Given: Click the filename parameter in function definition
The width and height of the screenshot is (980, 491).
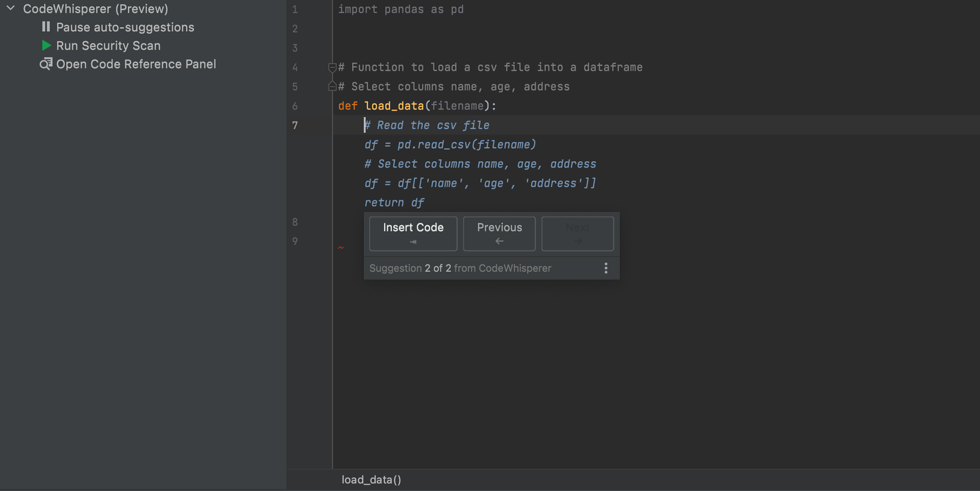Looking at the screenshot, I should [457, 106].
